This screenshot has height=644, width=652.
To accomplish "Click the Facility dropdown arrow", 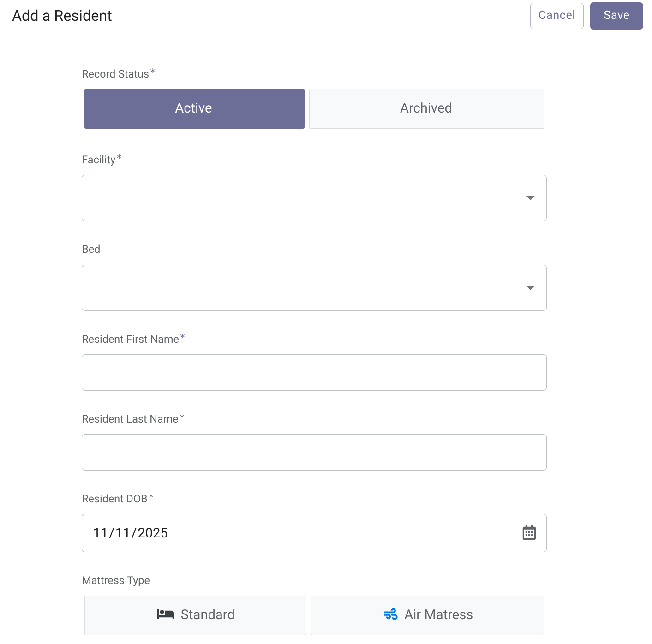I will click(530, 198).
